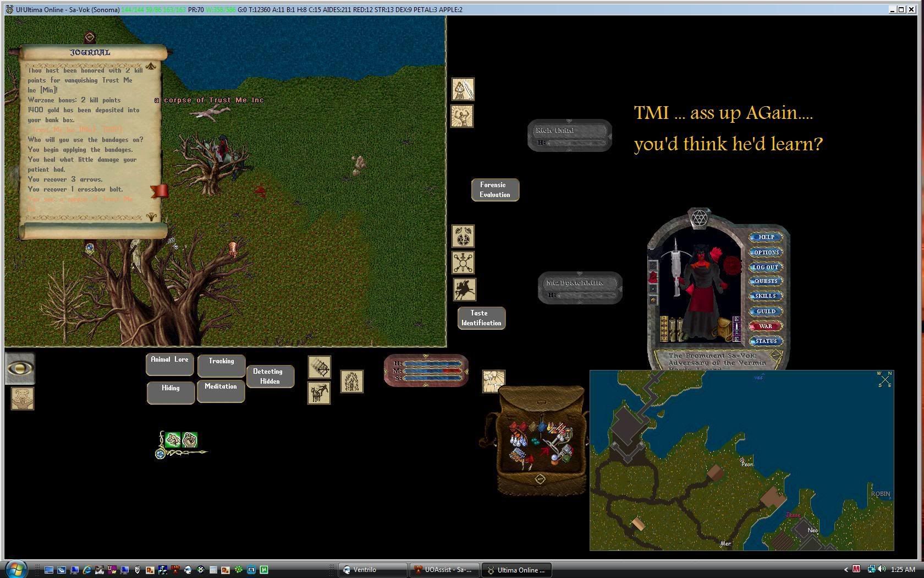The height and width of the screenshot is (578, 924).
Task: Click the dagger slot at paperdoll's bottom right
Action: tap(736, 328)
